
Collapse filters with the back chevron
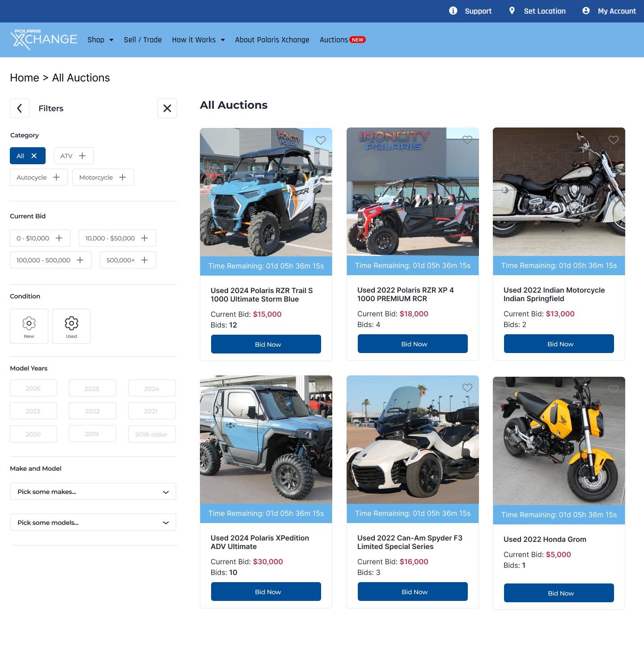(x=20, y=108)
